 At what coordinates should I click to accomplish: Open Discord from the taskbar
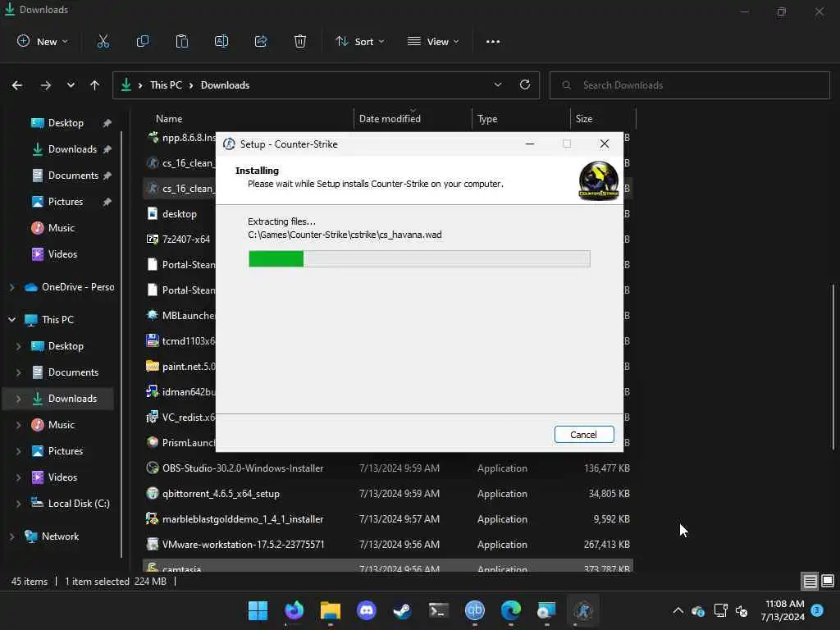click(x=367, y=610)
